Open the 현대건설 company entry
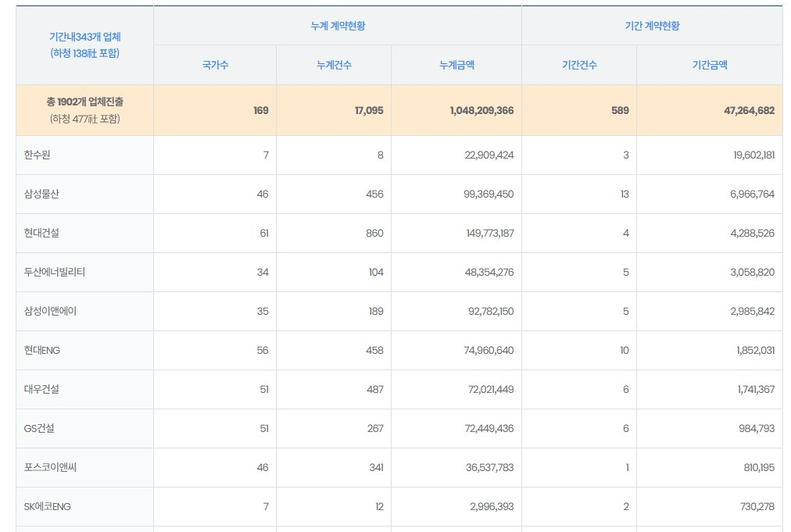The height and width of the screenshot is (532, 791). click(x=41, y=234)
